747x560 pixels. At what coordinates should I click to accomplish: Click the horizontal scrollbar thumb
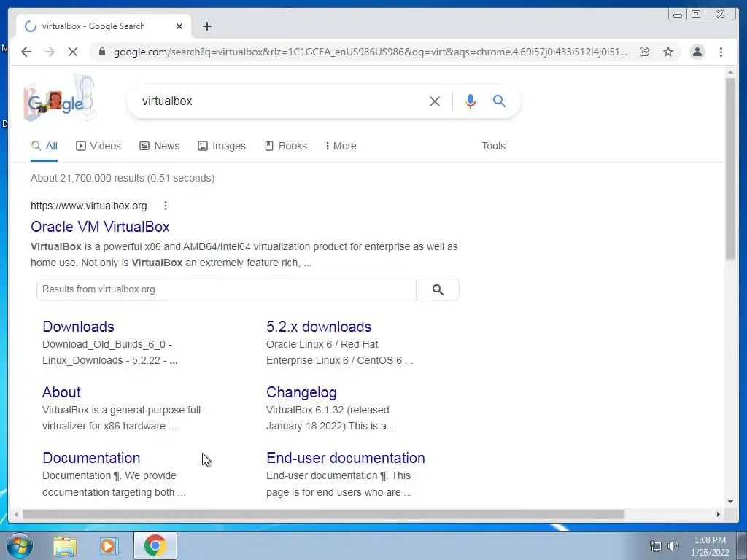pos(323,514)
